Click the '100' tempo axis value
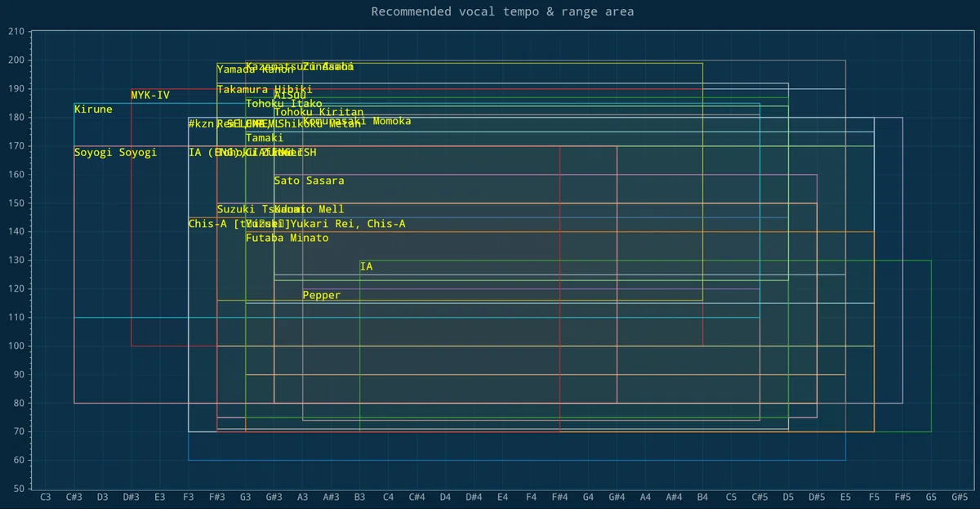This screenshot has width=980, height=509. [x=16, y=346]
